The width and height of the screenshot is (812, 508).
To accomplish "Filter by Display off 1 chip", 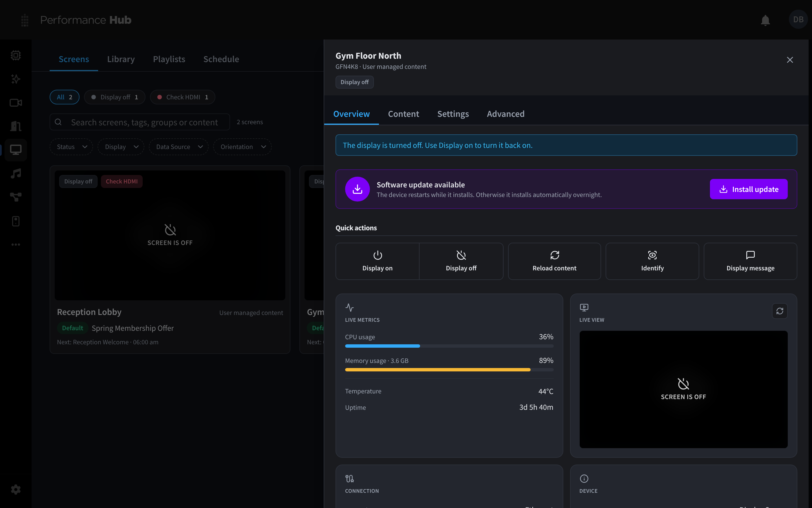I will [115, 97].
